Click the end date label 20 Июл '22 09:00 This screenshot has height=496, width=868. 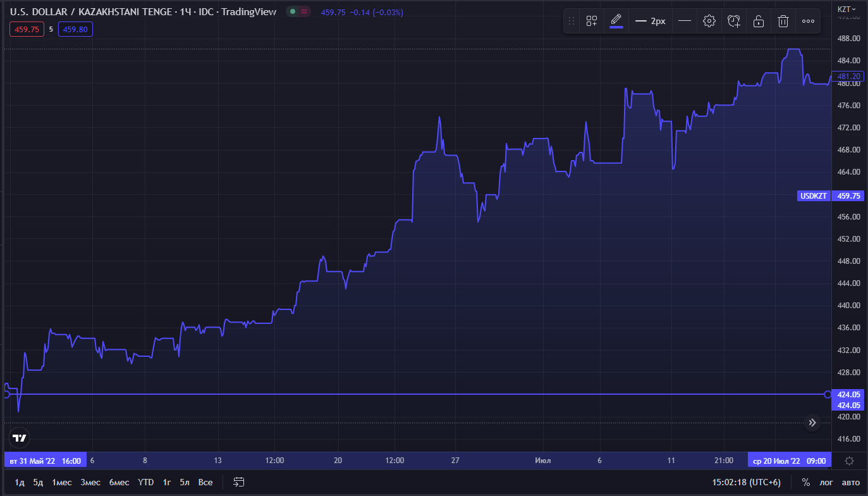(789, 461)
